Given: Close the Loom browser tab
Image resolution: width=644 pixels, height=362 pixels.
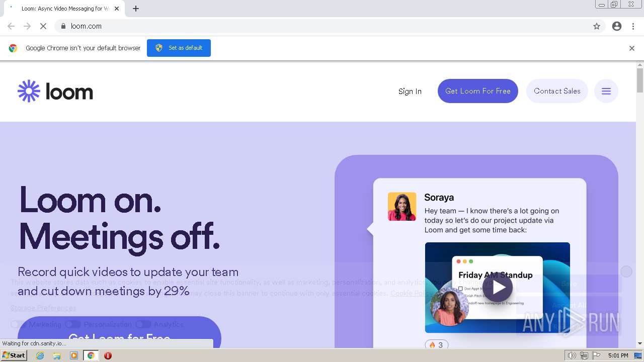Looking at the screenshot, I should 117,9.
